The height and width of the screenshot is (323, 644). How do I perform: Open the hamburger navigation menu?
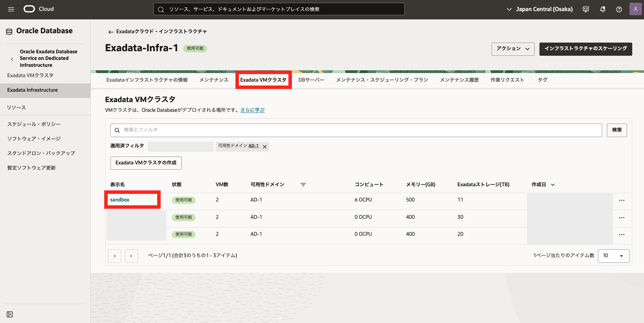pos(11,9)
